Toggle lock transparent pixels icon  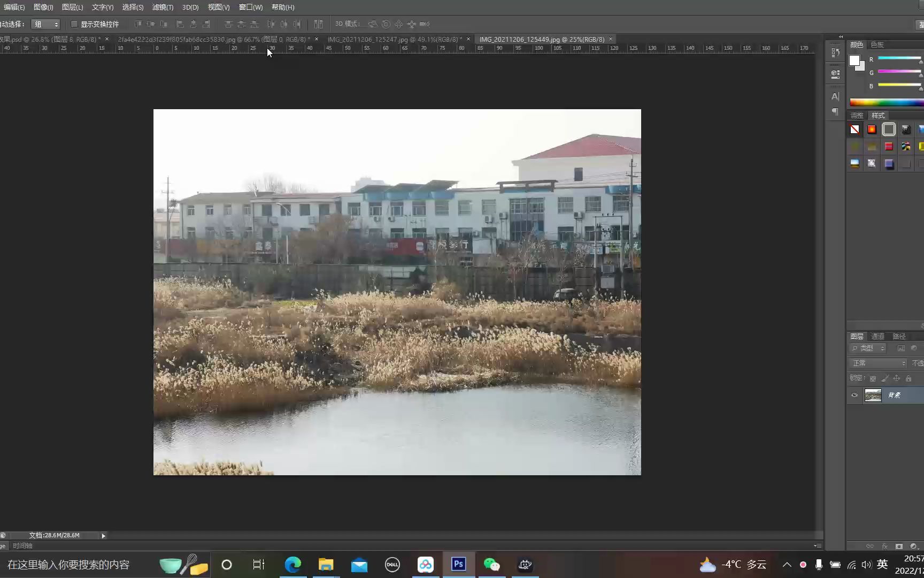(873, 378)
